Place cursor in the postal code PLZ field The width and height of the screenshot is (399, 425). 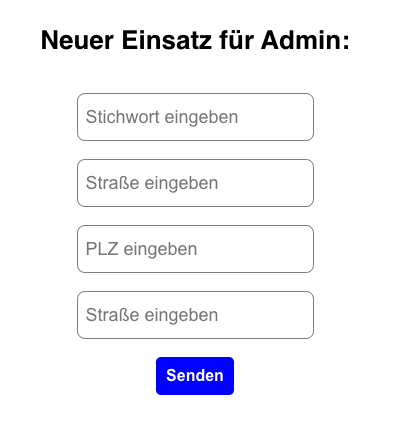(195, 249)
